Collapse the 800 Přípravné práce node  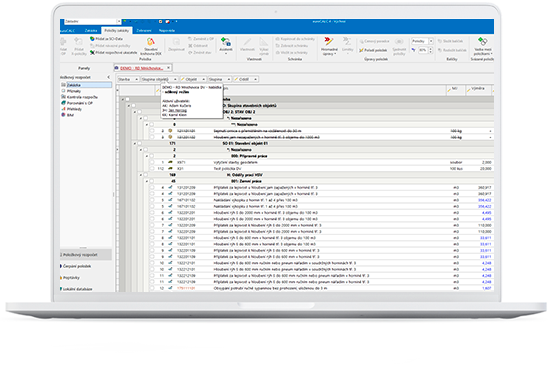pos(147,156)
